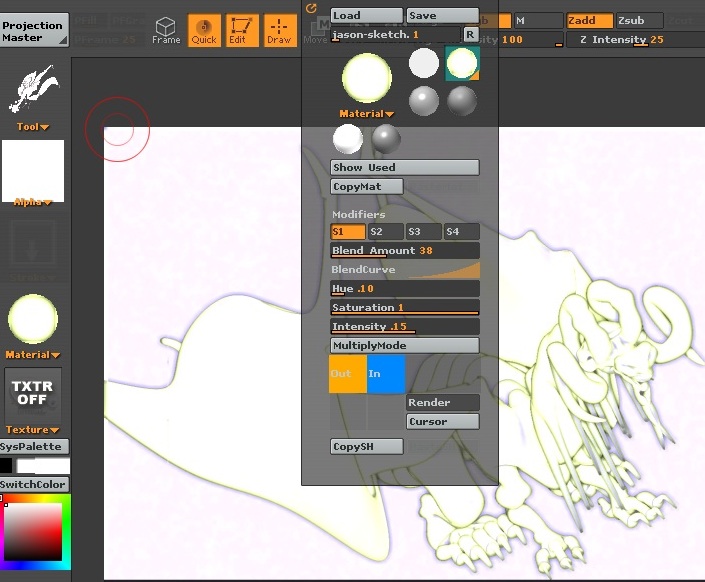This screenshot has height=582, width=705.
Task: Toggle the Quick 3D edit icon
Action: pos(204,31)
